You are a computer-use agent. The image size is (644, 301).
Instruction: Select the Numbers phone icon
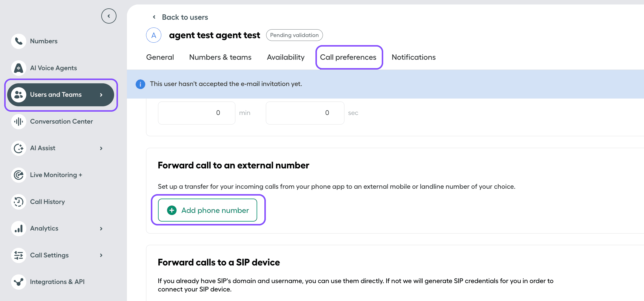(19, 41)
